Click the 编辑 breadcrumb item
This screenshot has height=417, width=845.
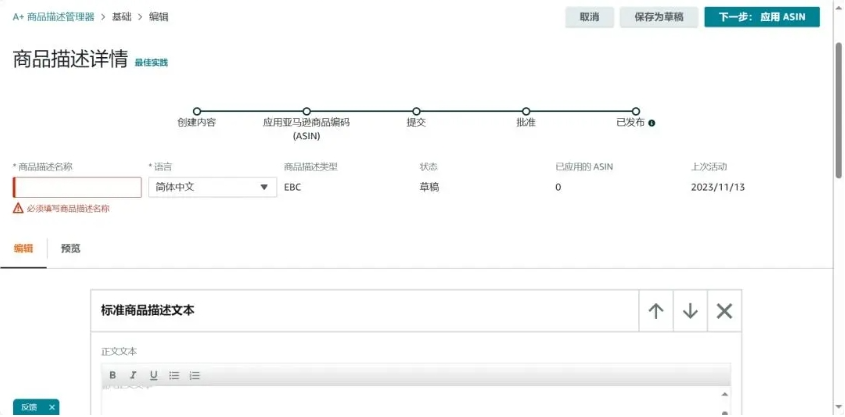pyautogui.click(x=158, y=17)
